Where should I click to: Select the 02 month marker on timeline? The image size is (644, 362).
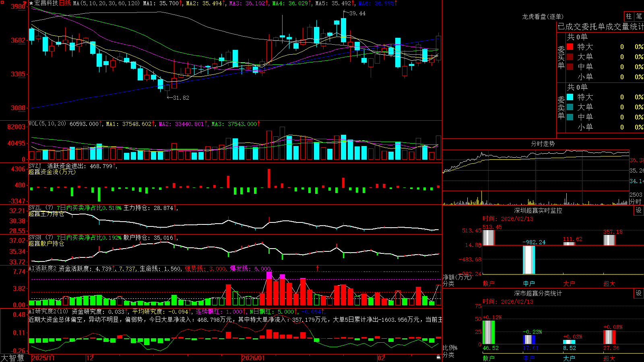pos(381,358)
